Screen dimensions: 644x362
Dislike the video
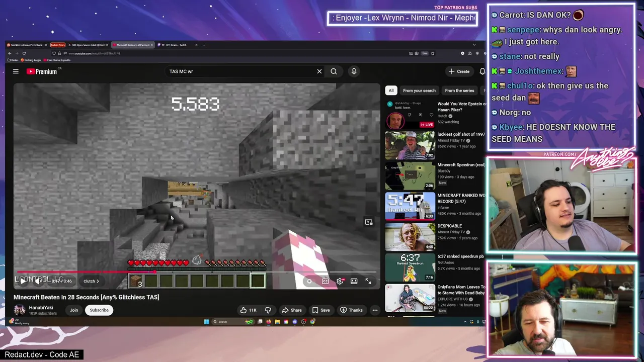(268, 310)
